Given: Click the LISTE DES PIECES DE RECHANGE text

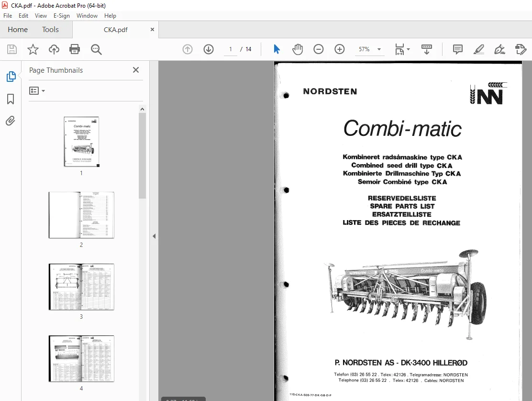Looking at the screenshot, I should [401, 223].
